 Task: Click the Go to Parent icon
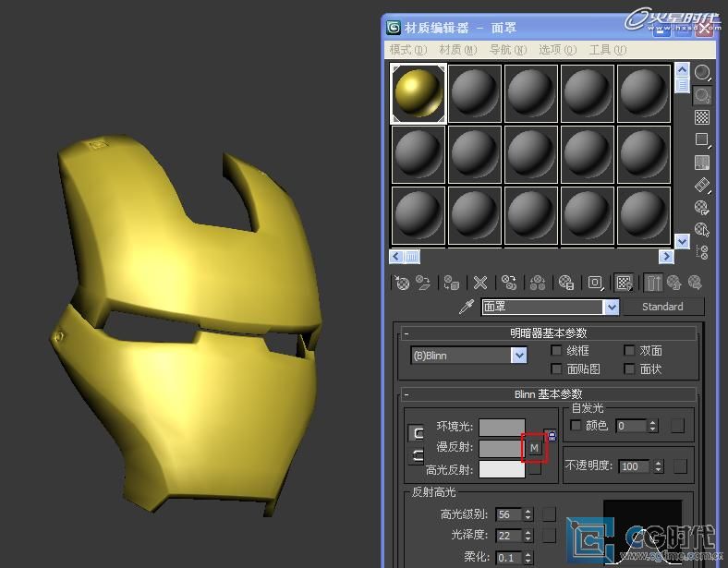pos(673,283)
